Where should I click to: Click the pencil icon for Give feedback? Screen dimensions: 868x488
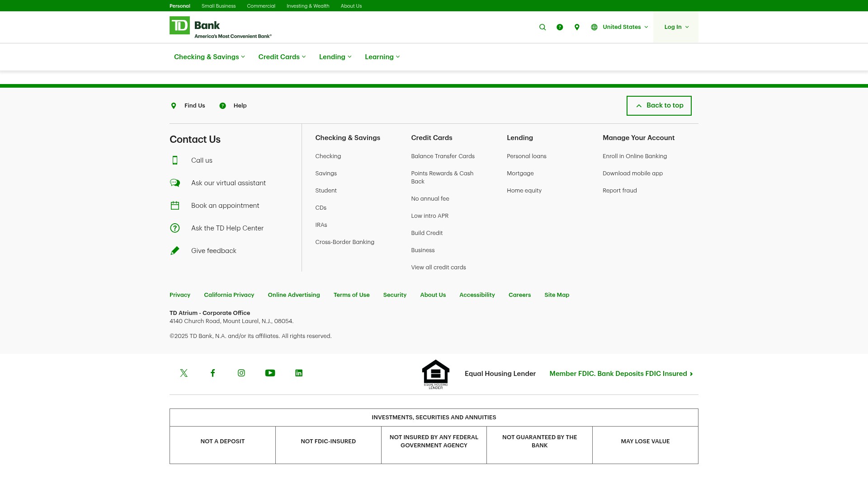pos(175,251)
